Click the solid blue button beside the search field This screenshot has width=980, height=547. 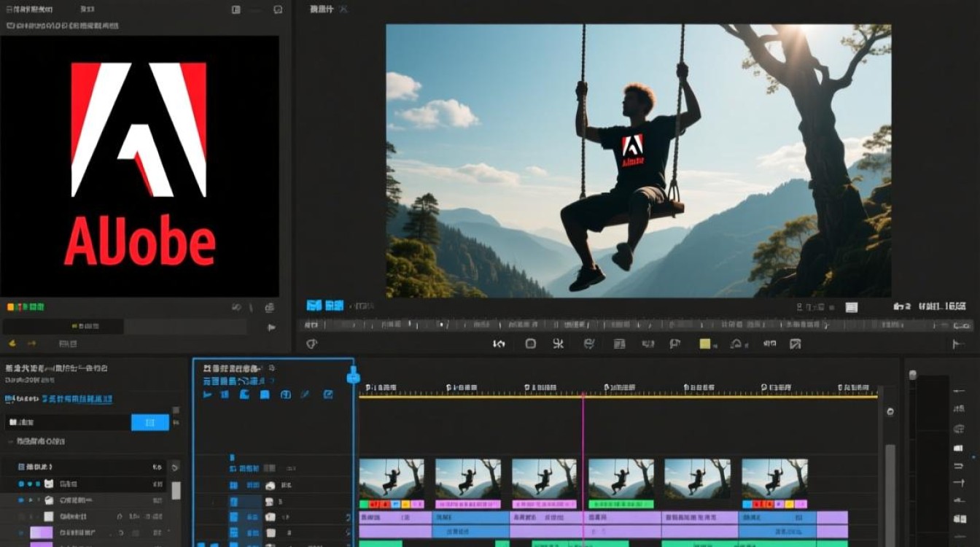point(150,422)
